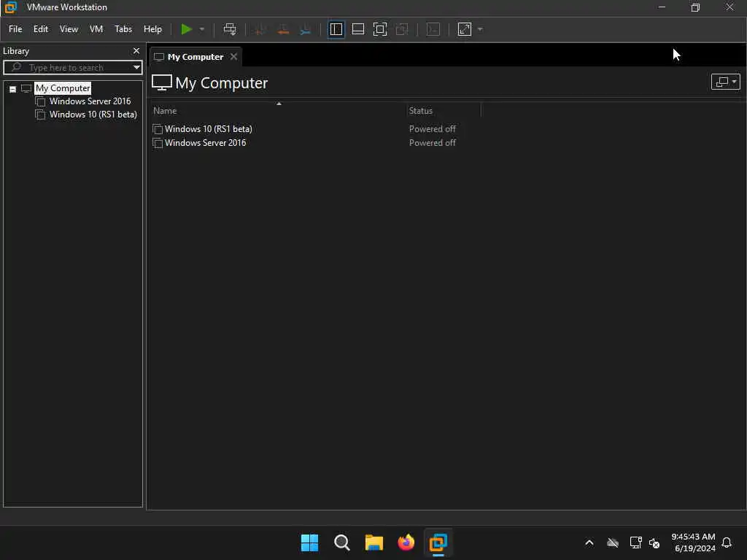Viewport: 747px width, 560px height.
Task: Select My Computer in the library tree
Action: 63,88
